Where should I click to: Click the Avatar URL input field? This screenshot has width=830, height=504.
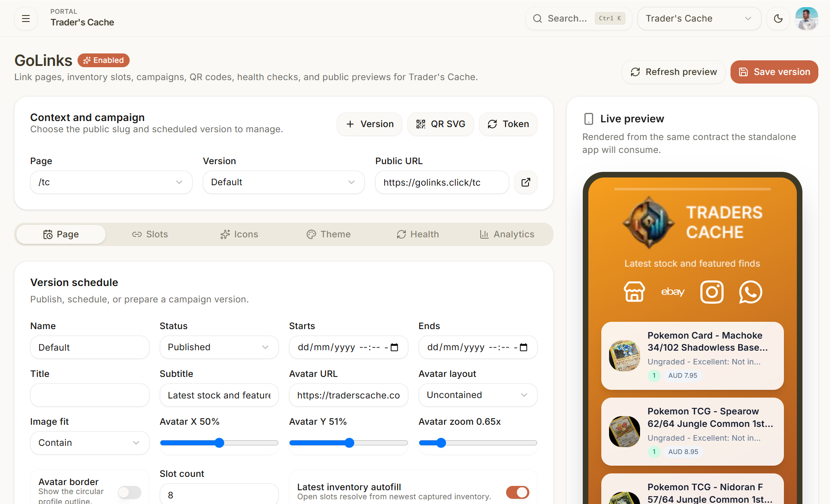point(348,395)
